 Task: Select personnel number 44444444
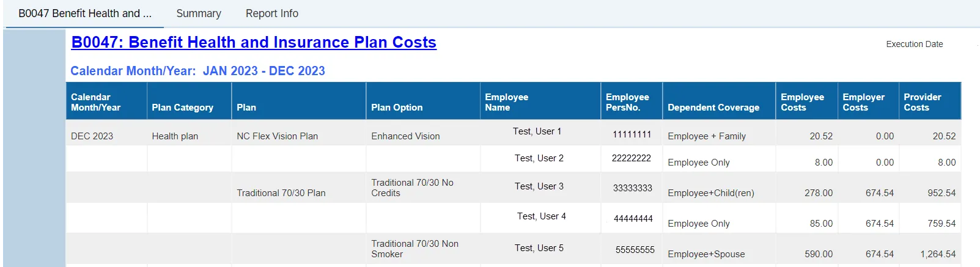[x=633, y=218]
